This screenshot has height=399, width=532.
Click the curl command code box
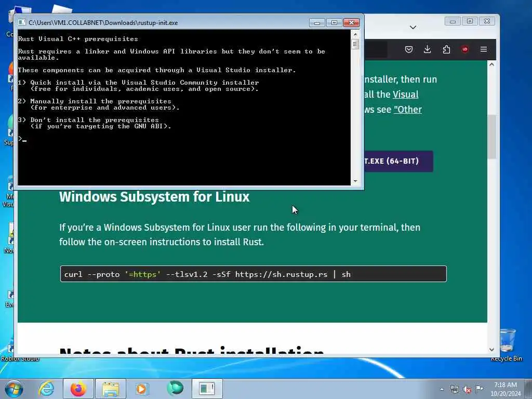tap(254, 274)
